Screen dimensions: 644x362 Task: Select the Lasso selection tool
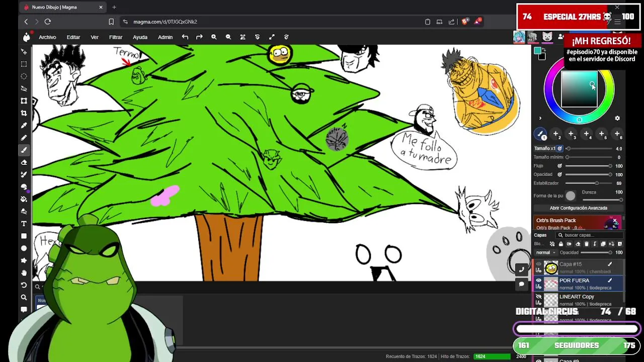(24, 88)
